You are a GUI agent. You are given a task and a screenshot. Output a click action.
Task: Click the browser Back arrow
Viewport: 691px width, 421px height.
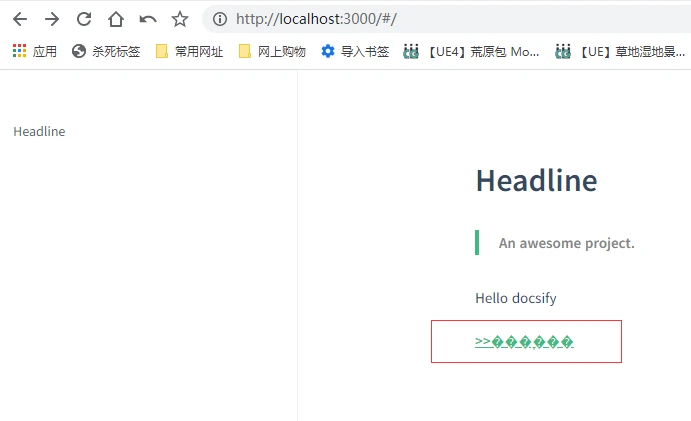pos(20,19)
